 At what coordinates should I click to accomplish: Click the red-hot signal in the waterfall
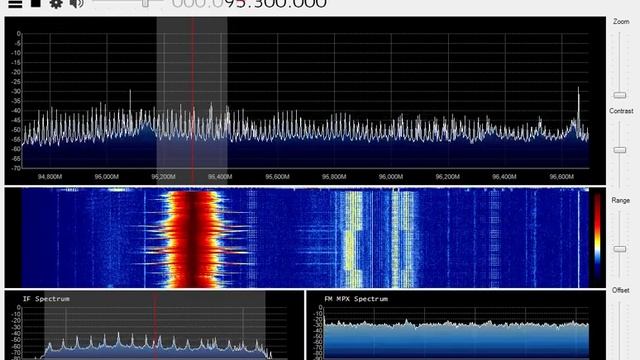(x=192, y=239)
